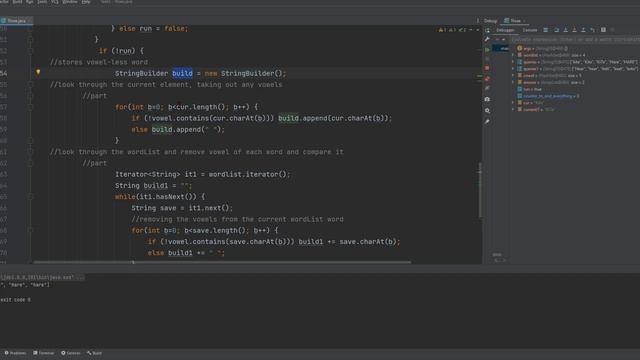Click the green Resume Program icon
Image resolution: width=640 pixels, height=360 pixels.
487,49
